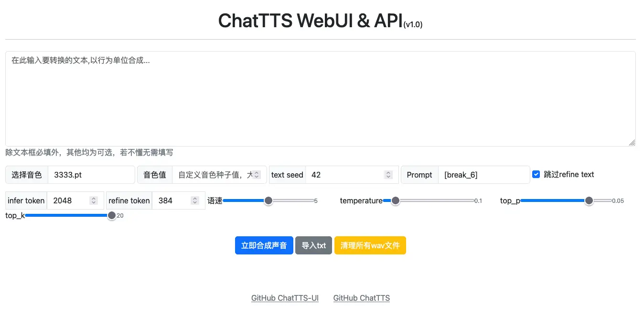Click the text seed field showing 42
Viewport: 644px width, 316px height.
coord(352,175)
